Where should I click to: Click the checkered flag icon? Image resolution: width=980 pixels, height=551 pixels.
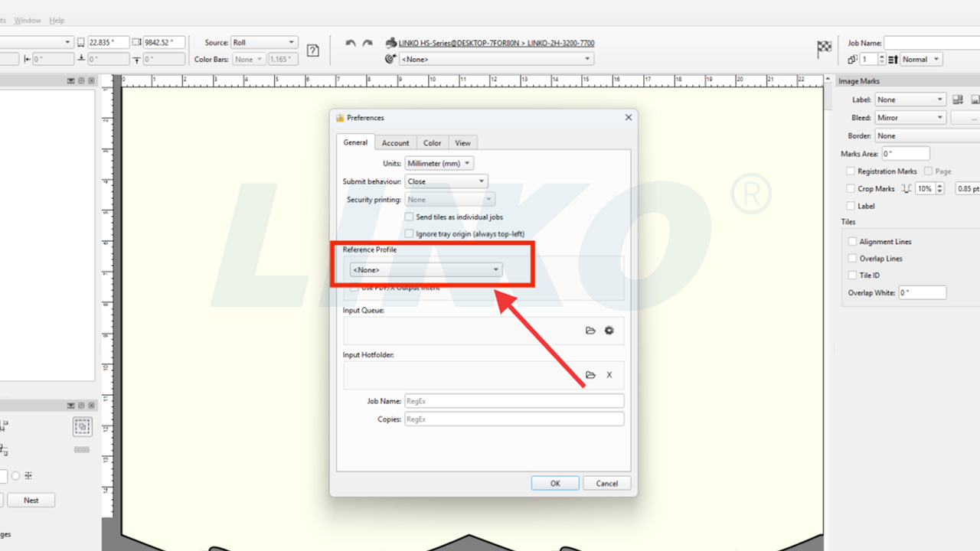coord(824,49)
